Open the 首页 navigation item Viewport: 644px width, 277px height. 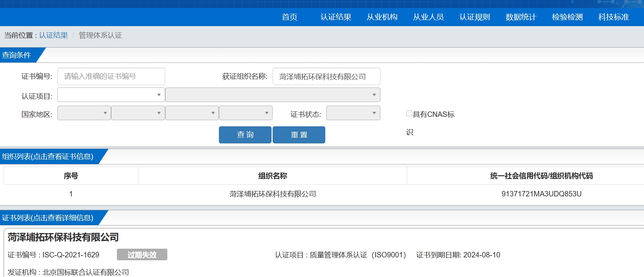(289, 17)
